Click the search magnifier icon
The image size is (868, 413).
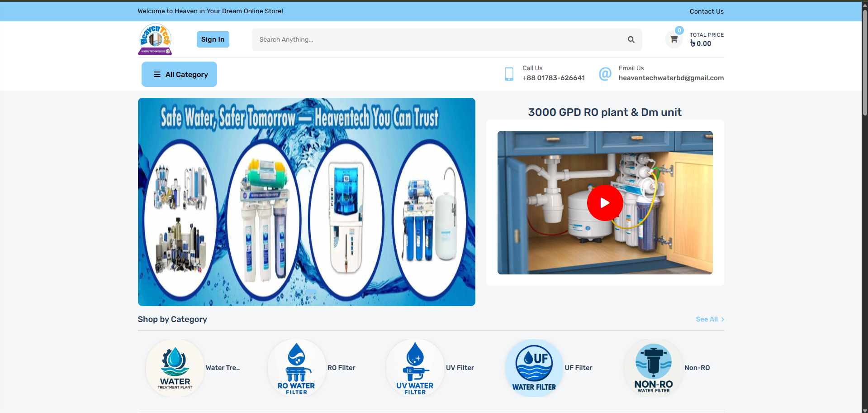[x=631, y=39]
